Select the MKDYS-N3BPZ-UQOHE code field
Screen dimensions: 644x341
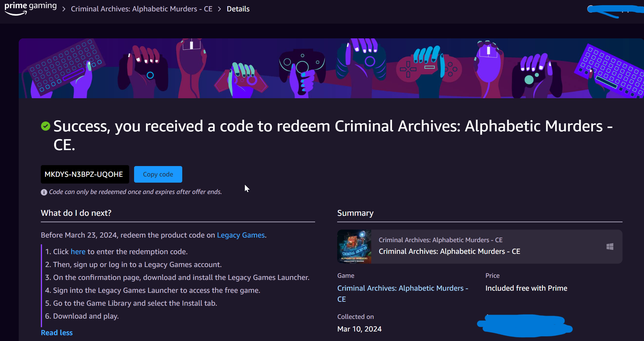tap(85, 174)
